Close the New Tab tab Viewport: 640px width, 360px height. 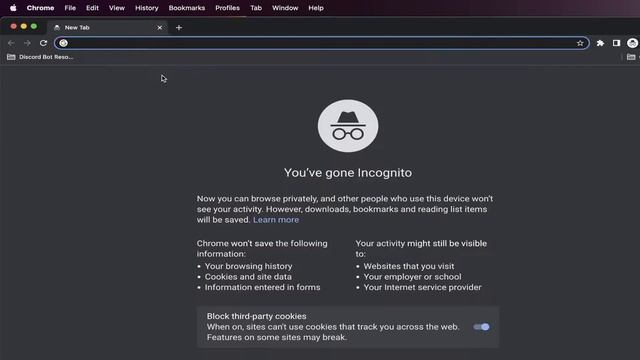(x=160, y=28)
